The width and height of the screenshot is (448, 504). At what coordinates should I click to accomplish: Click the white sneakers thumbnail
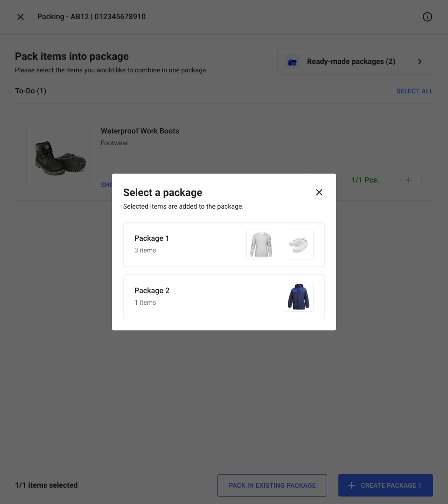299,245
